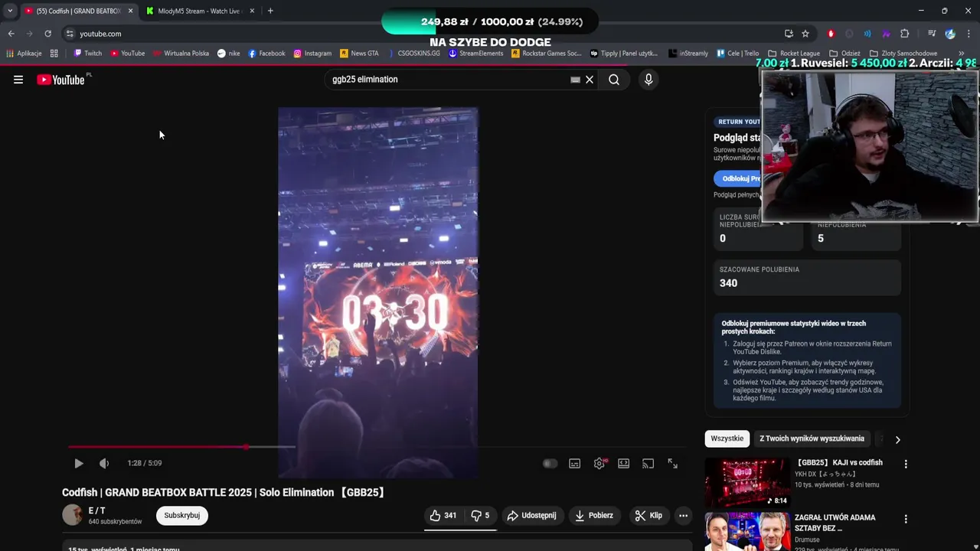Open the browser extensions puzzle icon
This screenshot has height=551, width=980.
904,34
